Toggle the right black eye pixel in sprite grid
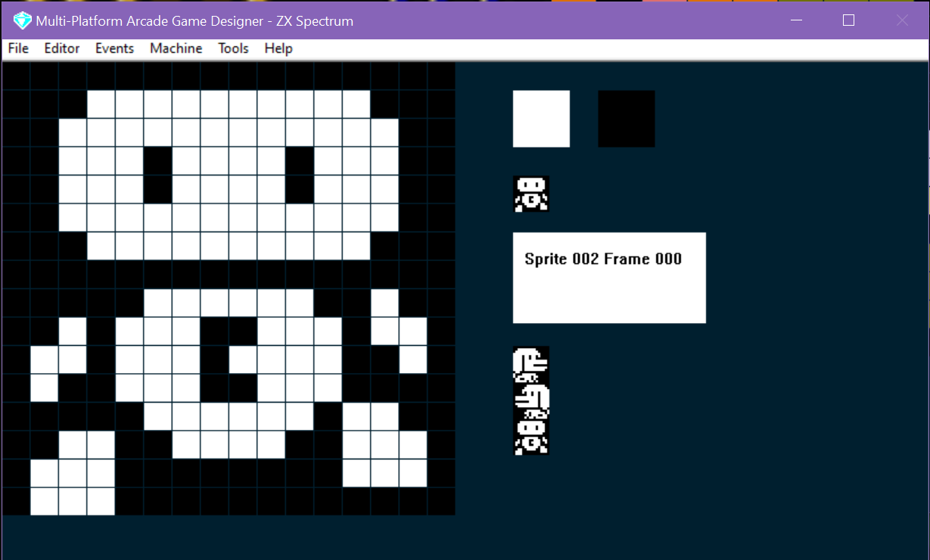The width and height of the screenshot is (930, 560). click(x=300, y=175)
